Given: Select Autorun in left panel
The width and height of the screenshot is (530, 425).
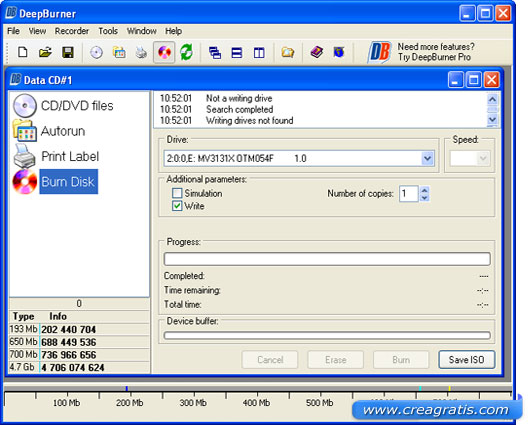Looking at the screenshot, I should 49,131.
